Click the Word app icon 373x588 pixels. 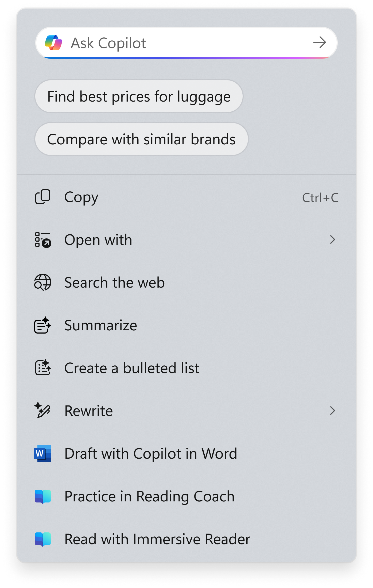tap(43, 453)
